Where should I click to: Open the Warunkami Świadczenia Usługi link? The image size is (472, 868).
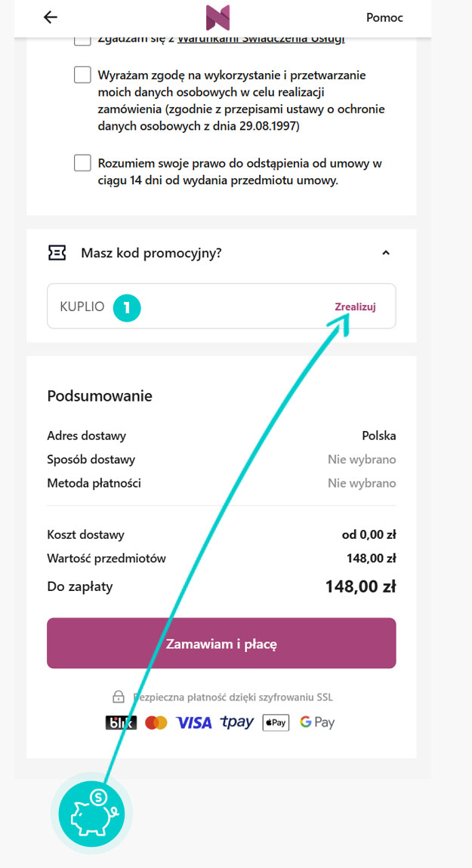click(x=261, y=40)
